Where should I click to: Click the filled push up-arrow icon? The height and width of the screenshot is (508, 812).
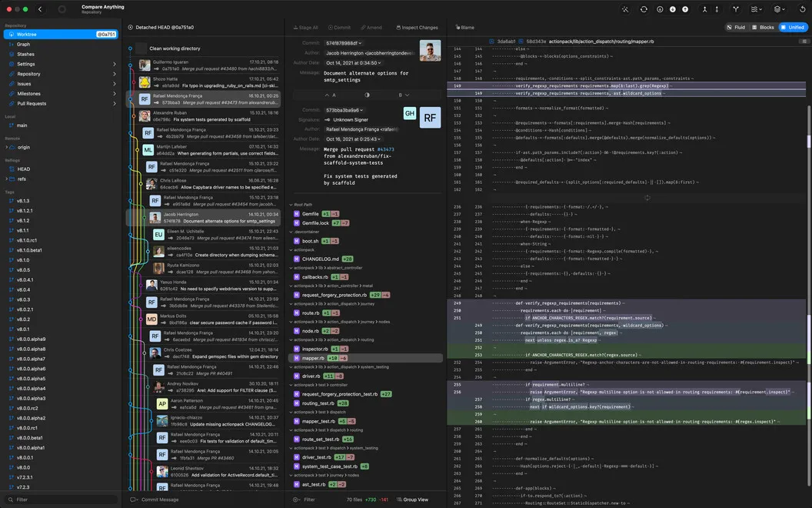click(x=685, y=9)
